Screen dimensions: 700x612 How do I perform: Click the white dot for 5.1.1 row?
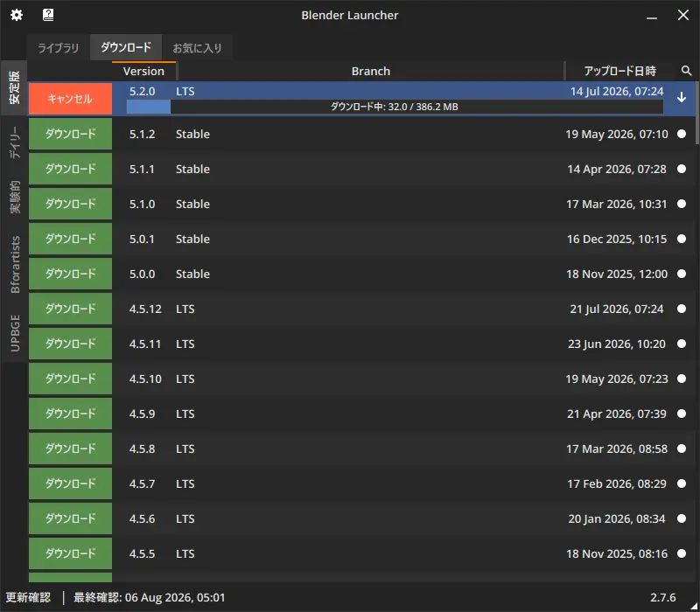pos(682,169)
